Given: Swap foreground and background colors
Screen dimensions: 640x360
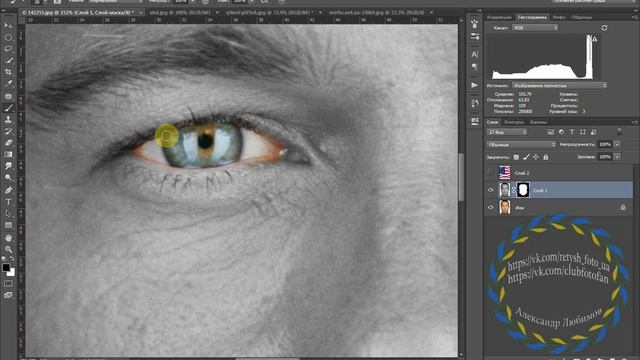Looking at the screenshot, I should click(12, 259).
